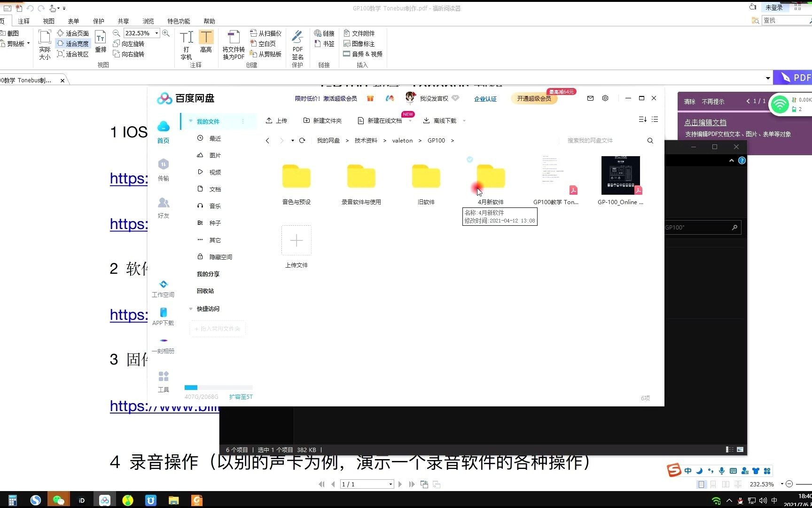Click the upload (上传) icon button
Viewport: 812px width, 508px height.
click(x=276, y=121)
